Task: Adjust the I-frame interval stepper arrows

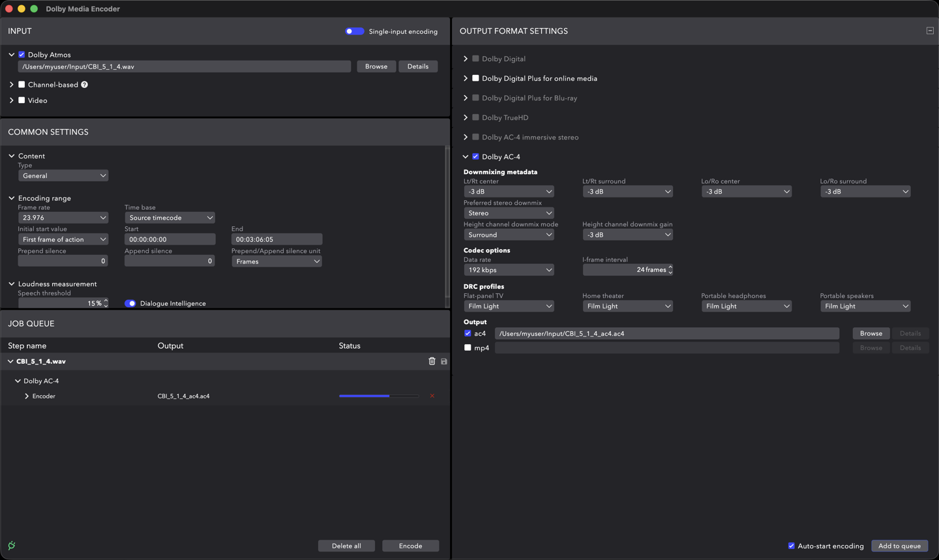Action: 670,270
